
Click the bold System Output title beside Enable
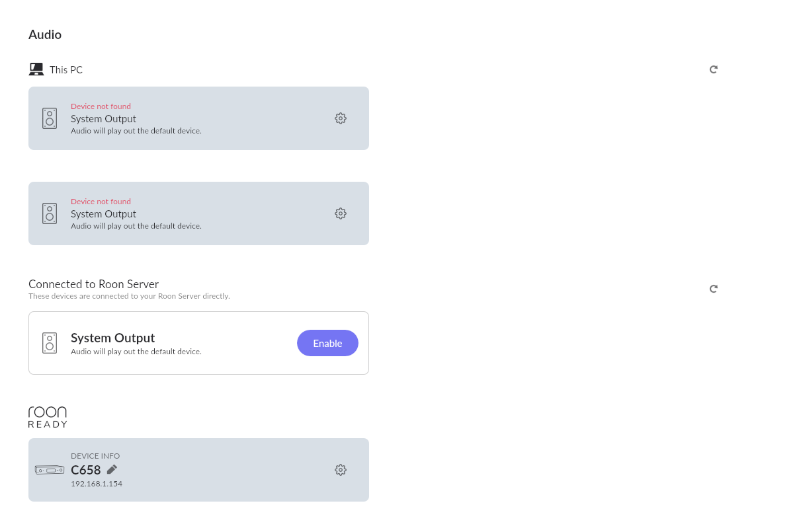[113, 338]
